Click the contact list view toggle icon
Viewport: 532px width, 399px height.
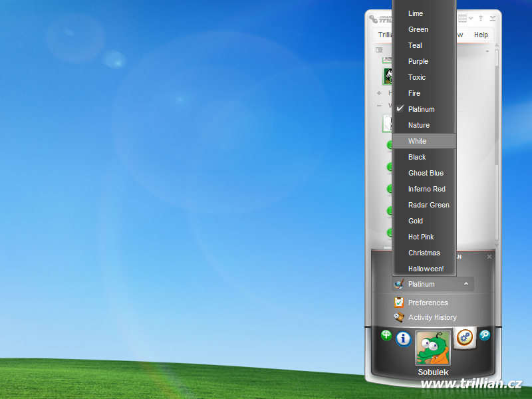pyautogui.click(x=379, y=51)
